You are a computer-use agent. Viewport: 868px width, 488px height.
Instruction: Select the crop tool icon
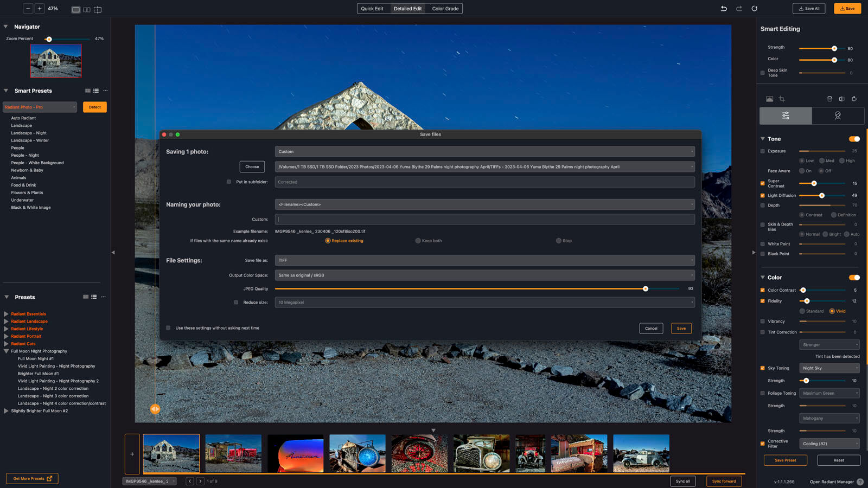point(782,99)
